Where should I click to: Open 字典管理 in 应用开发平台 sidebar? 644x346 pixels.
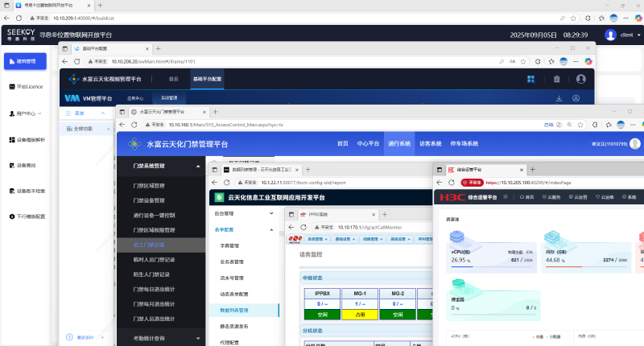(x=229, y=246)
